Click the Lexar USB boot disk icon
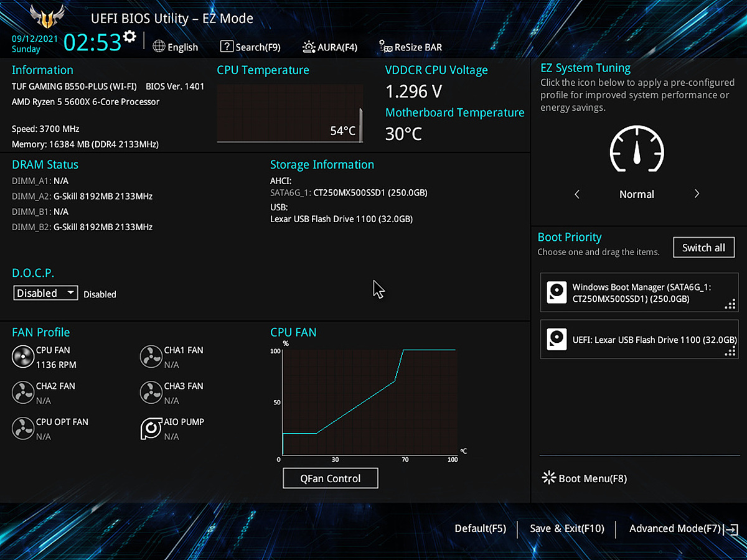747x560 pixels. [557, 340]
